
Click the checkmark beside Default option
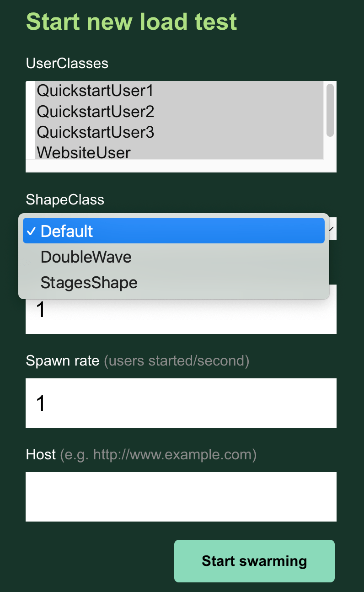tap(31, 231)
